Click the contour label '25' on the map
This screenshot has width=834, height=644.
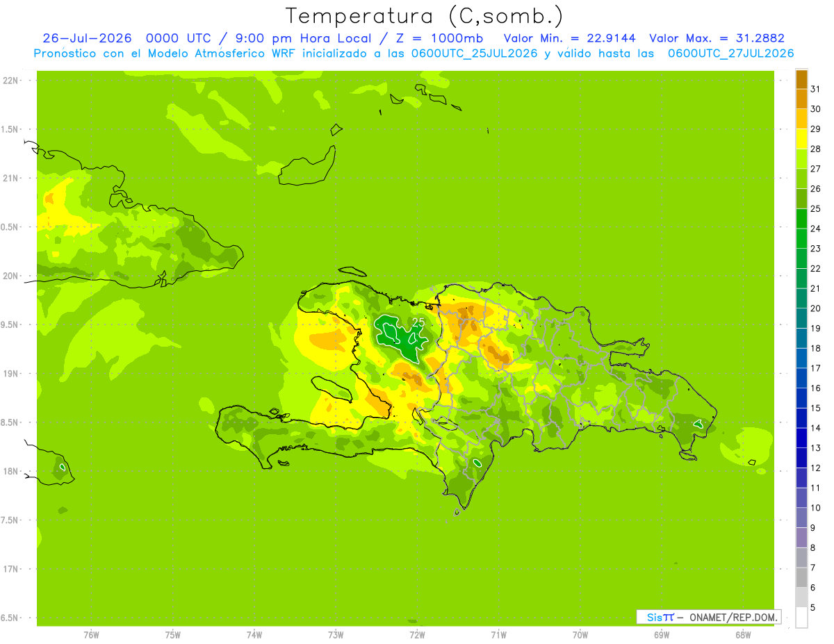point(418,322)
